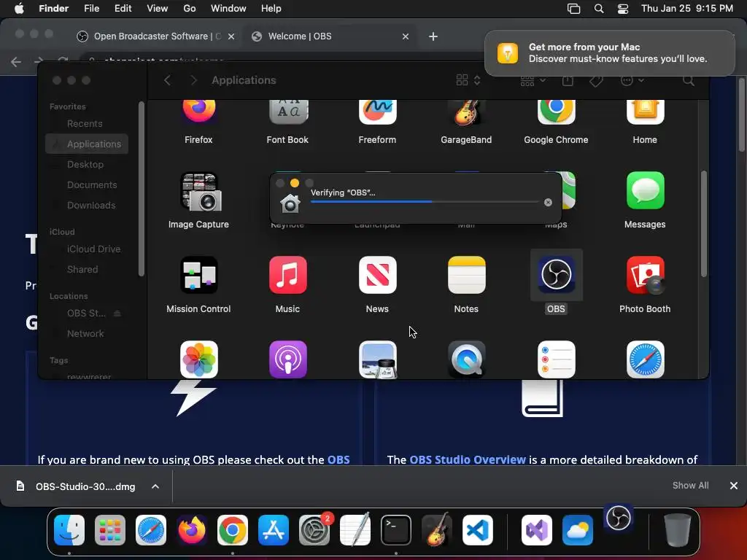
Task: Select the Mission Control app icon
Action: coord(198,275)
